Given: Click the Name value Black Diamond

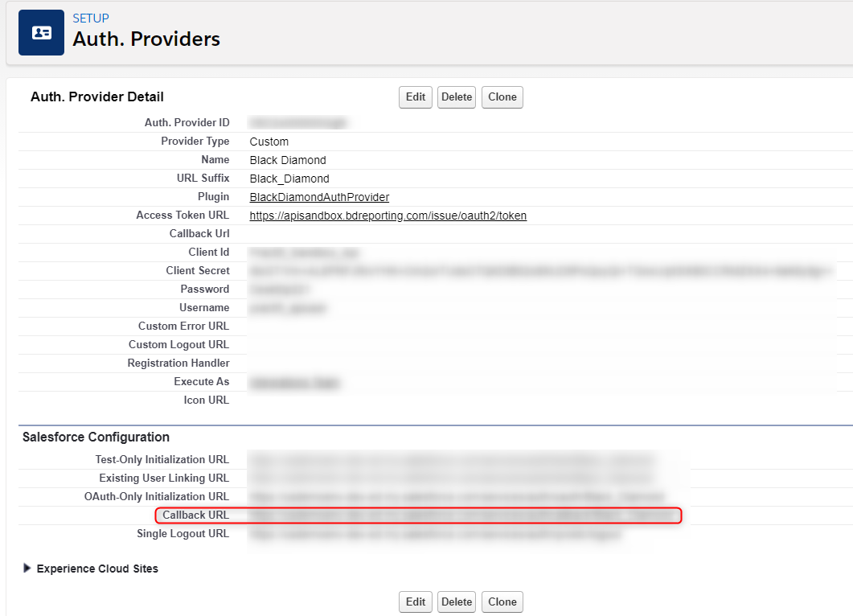Looking at the screenshot, I should pos(288,160).
